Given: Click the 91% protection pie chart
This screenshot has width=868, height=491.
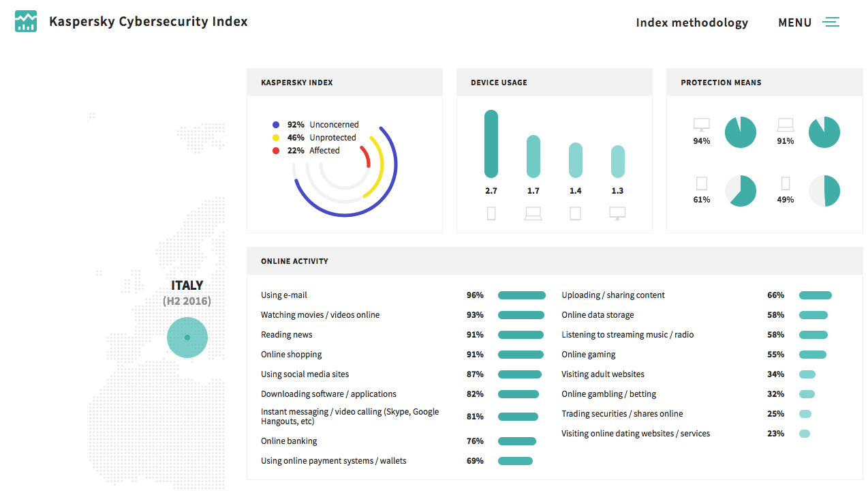Looking at the screenshot, I should click(x=824, y=132).
